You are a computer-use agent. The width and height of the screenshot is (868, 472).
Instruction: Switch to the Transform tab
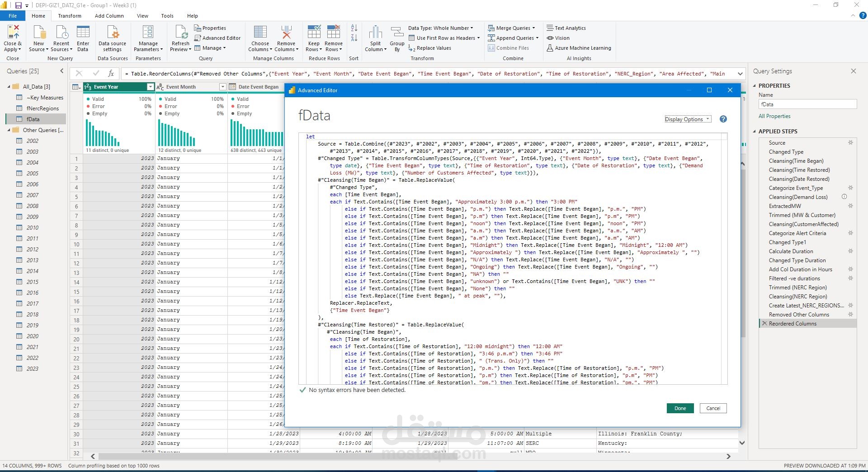[70, 16]
